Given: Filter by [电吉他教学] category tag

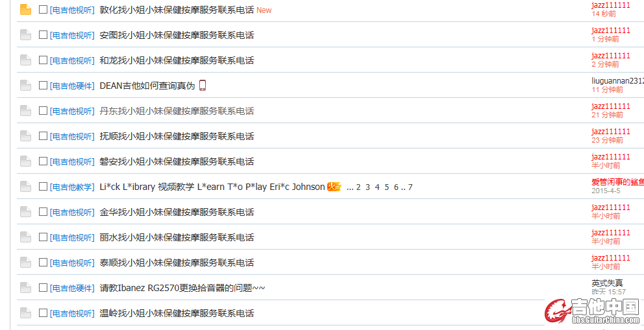Looking at the screenshot, I should click(72, 187).
